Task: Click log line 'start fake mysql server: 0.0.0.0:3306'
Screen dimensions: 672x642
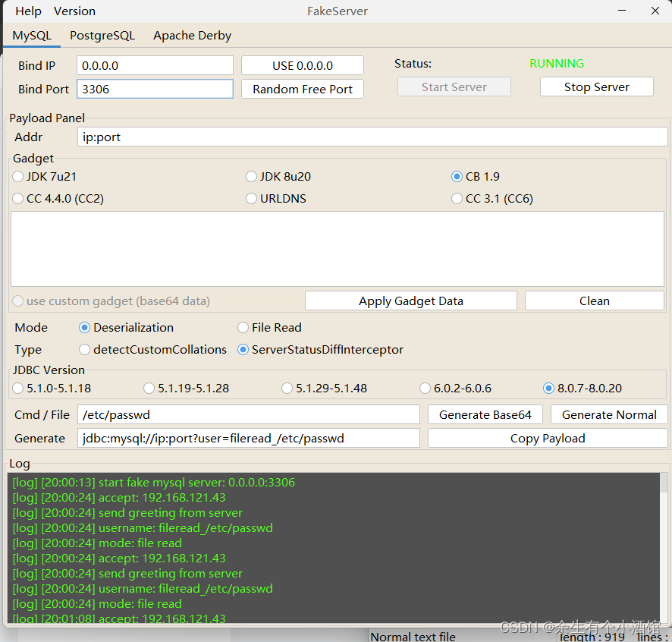Action: click(154, 483)
